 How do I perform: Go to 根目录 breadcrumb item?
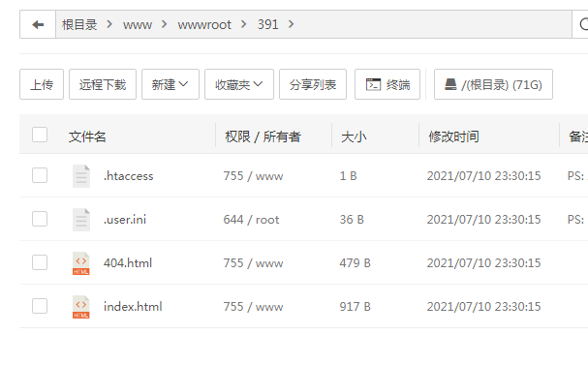coord(79,25)
